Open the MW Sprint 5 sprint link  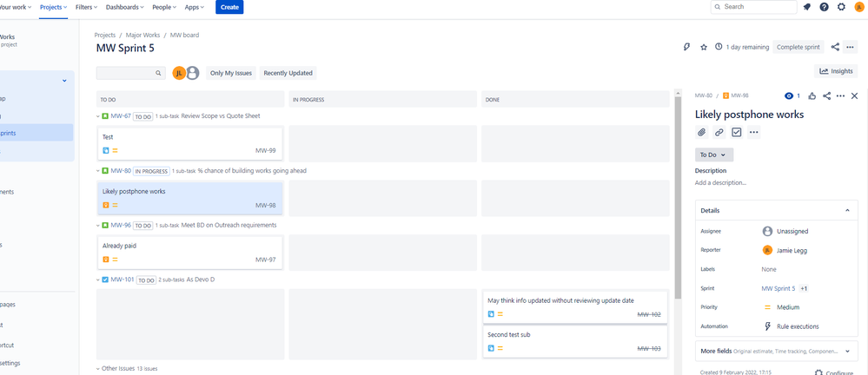click(x=779, y=289)
